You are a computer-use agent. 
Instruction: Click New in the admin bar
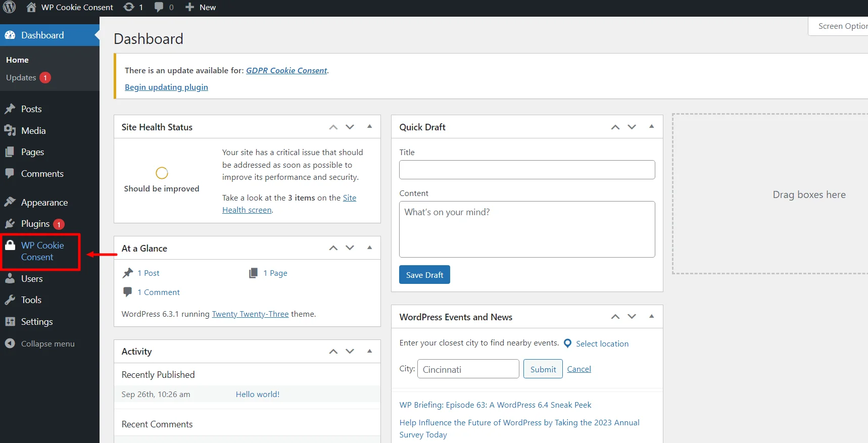[x=208, y=7]
